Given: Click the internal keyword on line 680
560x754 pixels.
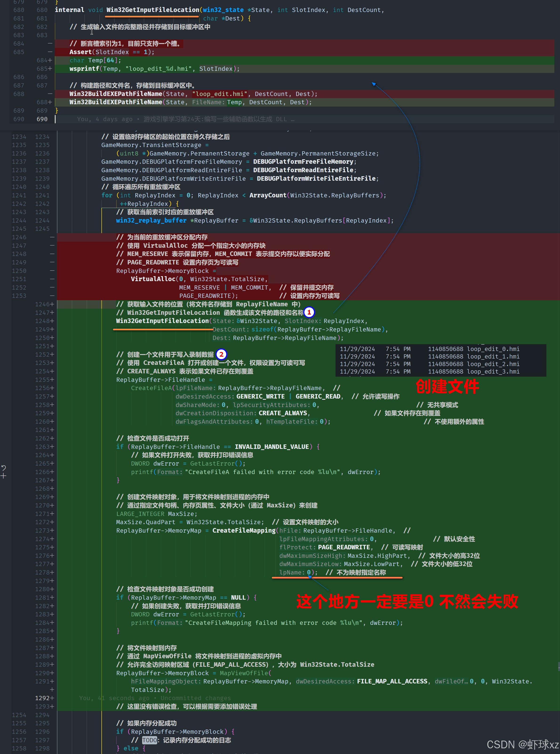Looking at the screenshot, I should (69, 10).
